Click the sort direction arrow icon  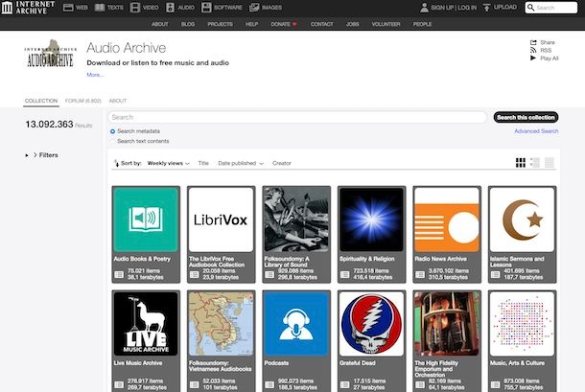tap(116, 163)
